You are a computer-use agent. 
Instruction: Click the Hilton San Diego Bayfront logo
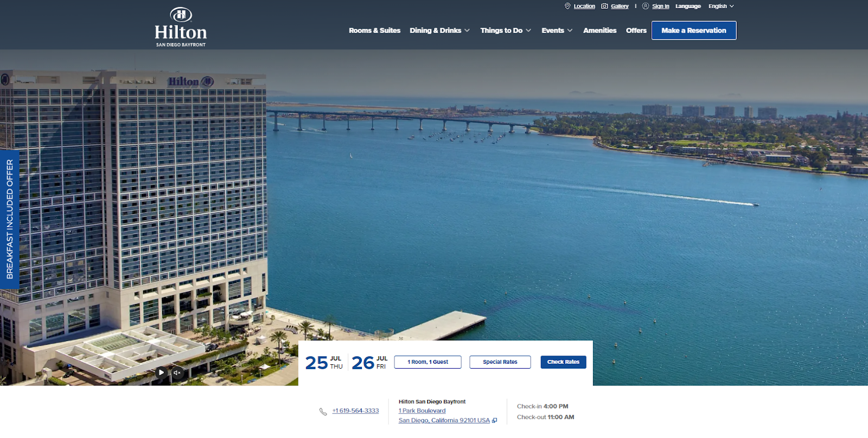(x=181, y=27)
